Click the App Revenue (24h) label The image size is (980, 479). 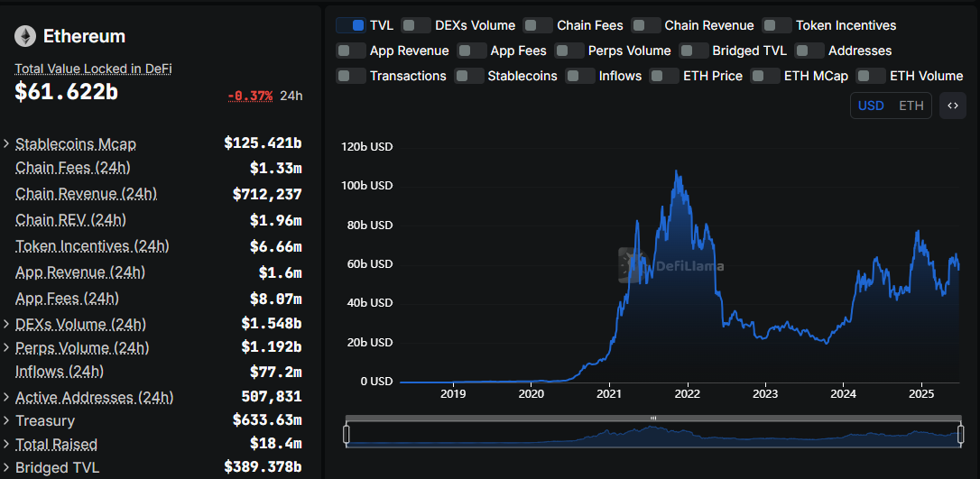80,272
